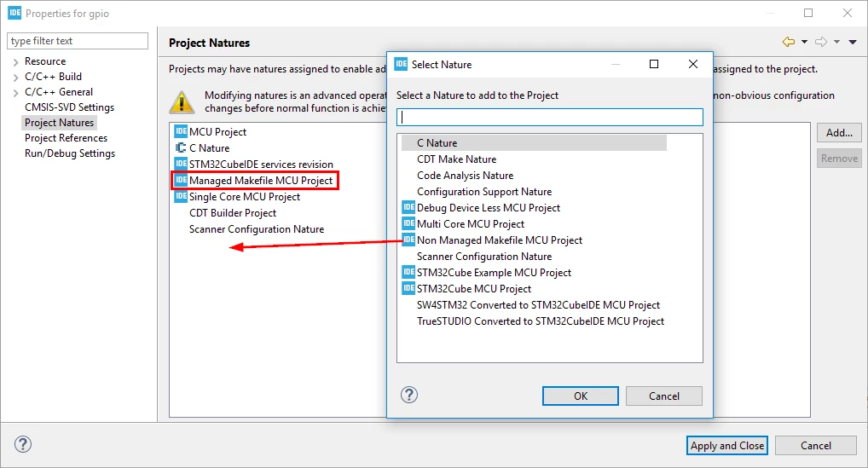Open the forward history dropdown arrow
Image resolution: width=868 pixels, height=468 pixels.
[836, 42]
